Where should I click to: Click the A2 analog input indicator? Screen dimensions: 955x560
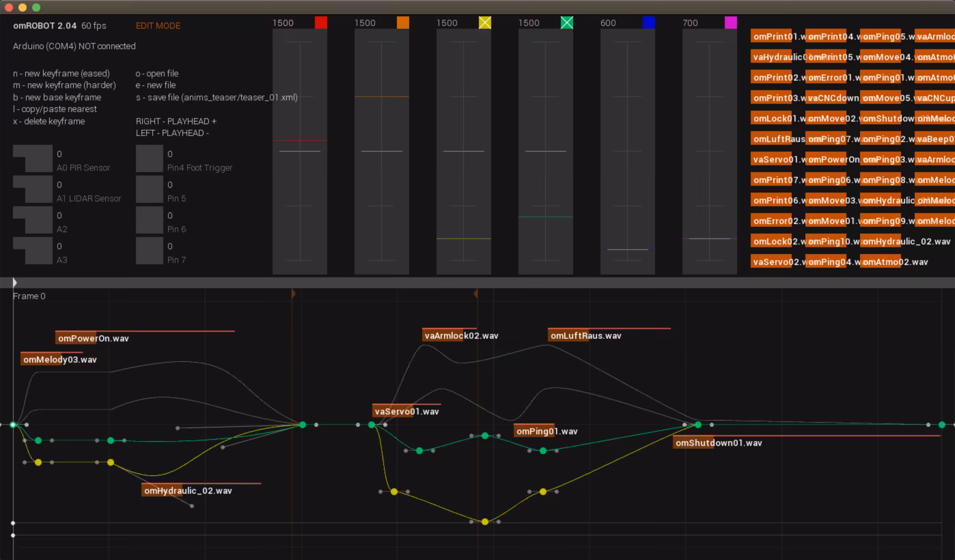tap(33, 220)
